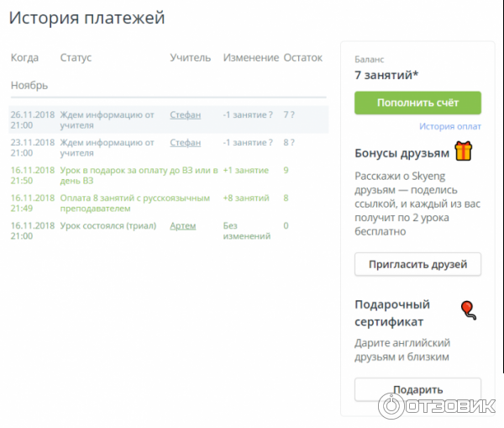Open the История оплат link
Viewport: 504px width, 428px height.
pos(450,127)
